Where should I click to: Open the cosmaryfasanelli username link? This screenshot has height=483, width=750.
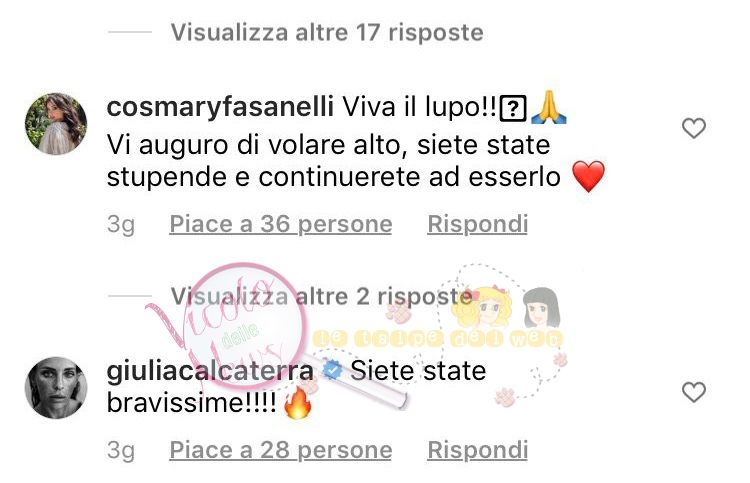point(220,107)
